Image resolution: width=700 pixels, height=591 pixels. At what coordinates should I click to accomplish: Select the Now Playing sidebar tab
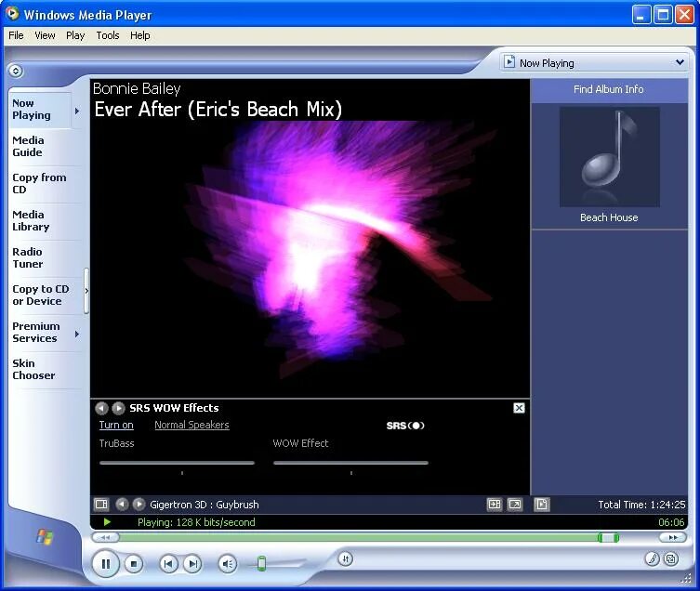[x=39, y=110]
